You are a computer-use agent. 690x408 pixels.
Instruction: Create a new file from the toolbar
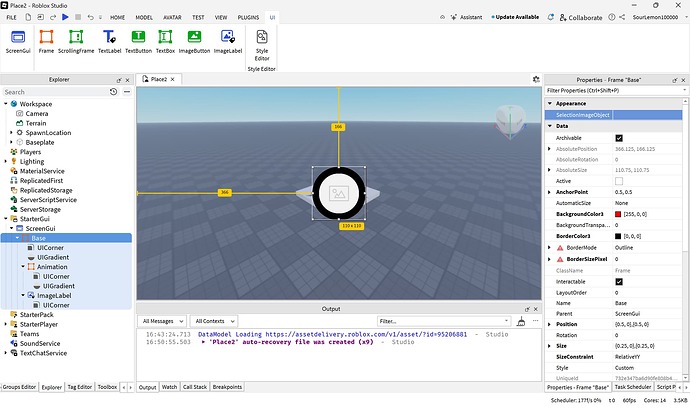(x=28, y=17)
